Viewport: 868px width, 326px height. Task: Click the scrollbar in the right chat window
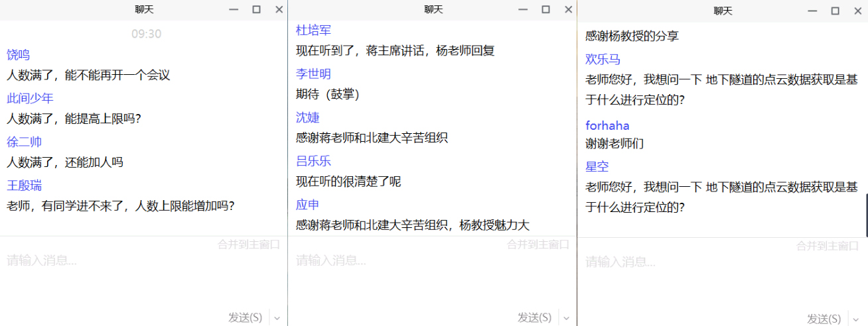tap(865, 215)
